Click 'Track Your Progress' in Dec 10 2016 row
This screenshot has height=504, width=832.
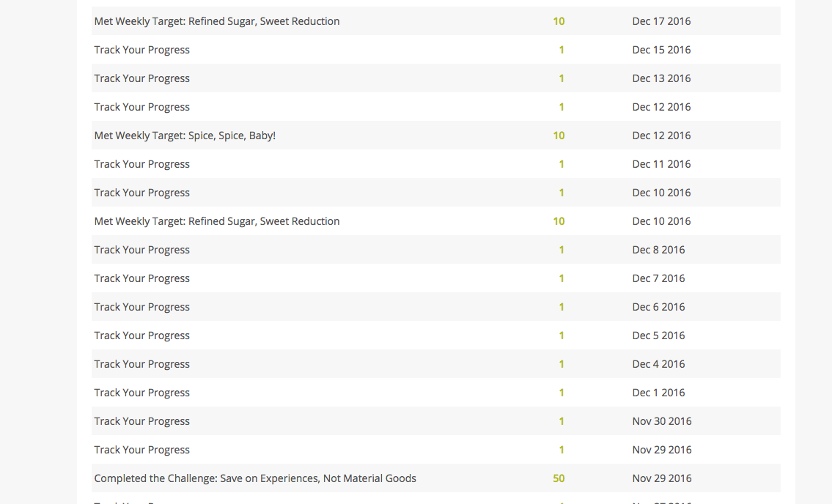coord(141,193)
